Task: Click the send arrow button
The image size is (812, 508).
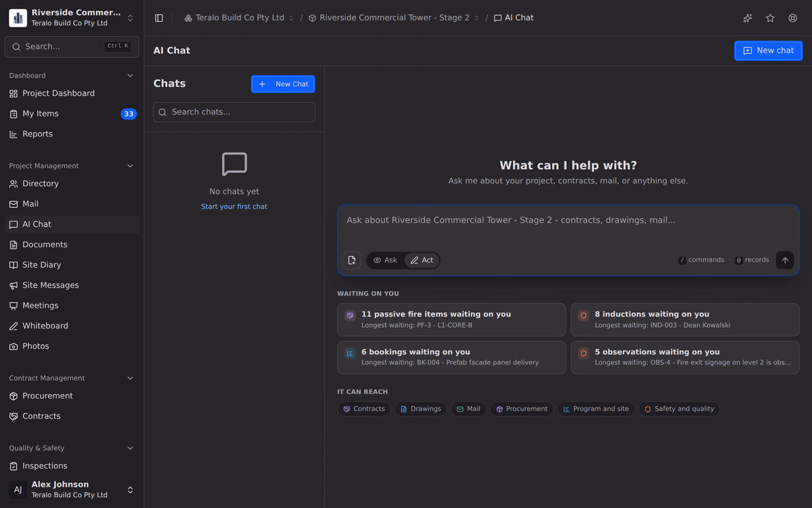Action: pos(785,260)
